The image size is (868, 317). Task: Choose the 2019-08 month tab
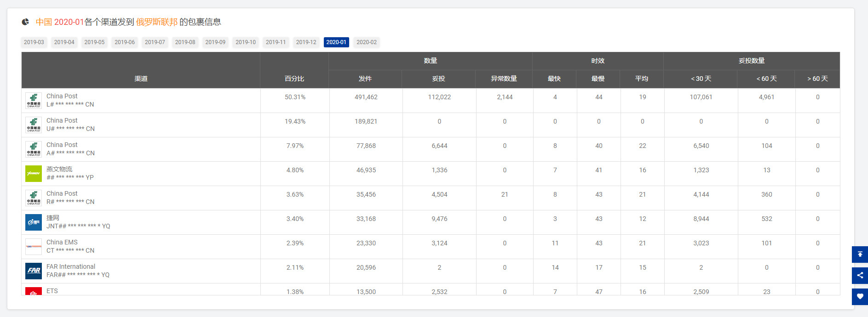pos(185,42)
